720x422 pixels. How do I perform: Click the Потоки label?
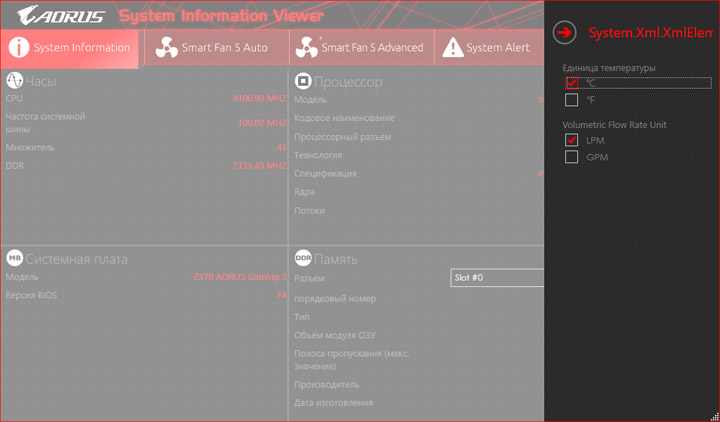point(309,211)
